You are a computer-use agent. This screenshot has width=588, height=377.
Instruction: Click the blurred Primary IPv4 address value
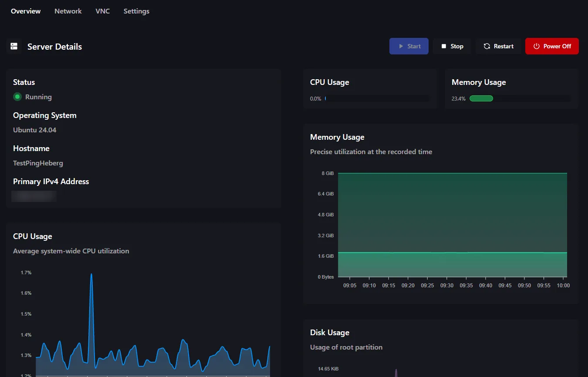tap(34, 196)
